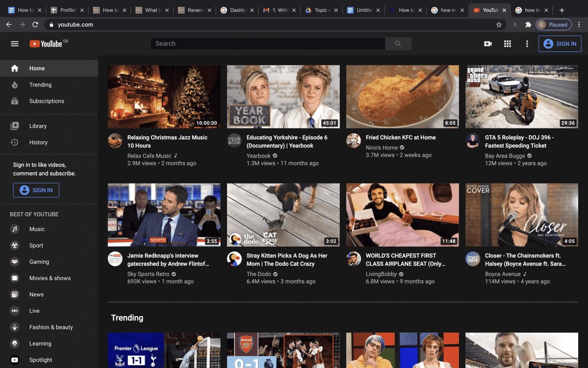This screenshot has height=368, width=588.
Task: Click the Gaming sidebar icon
Action: [x=15, y=262]
